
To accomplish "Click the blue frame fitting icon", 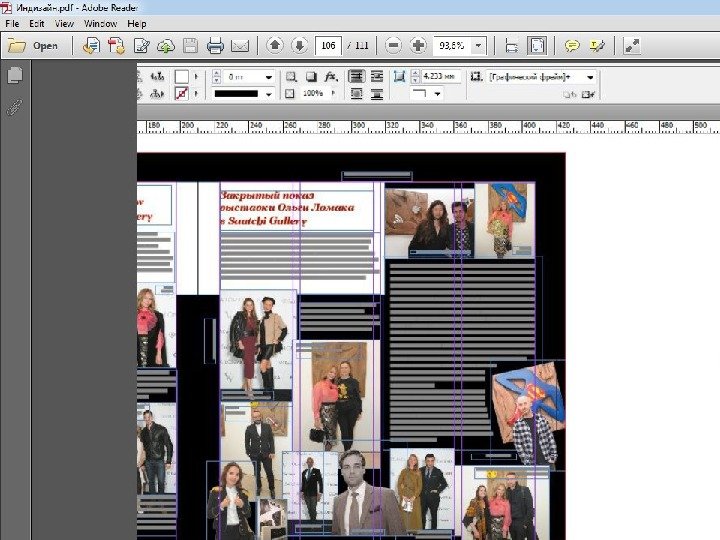I will (x=399, y=77).
